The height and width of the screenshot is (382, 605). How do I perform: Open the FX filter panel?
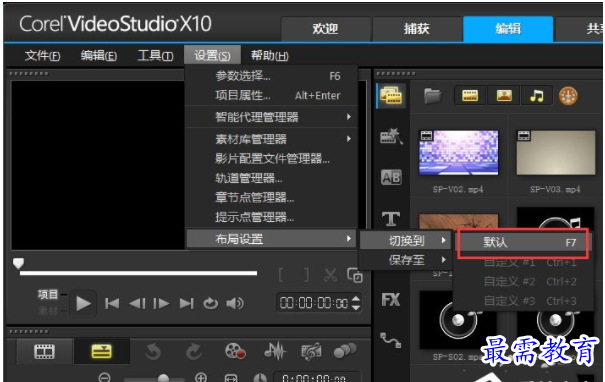point(391,300)
